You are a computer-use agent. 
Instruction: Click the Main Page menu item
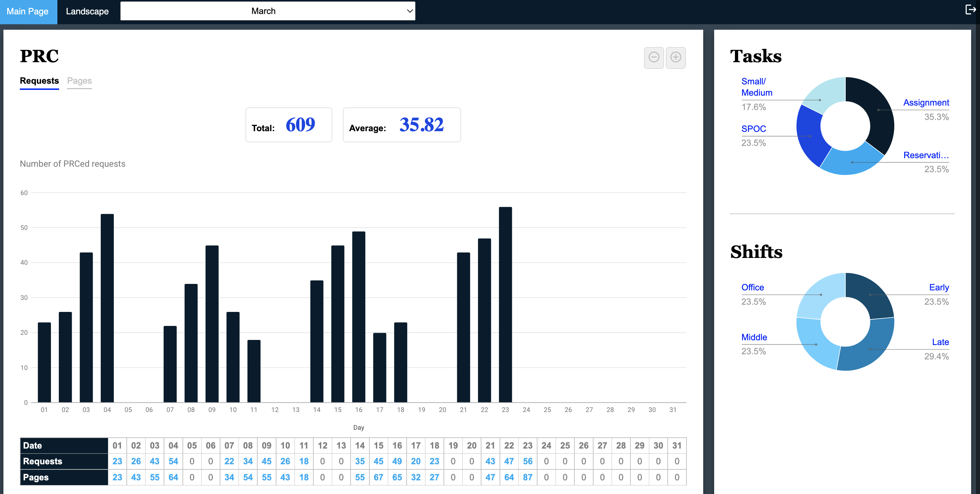(28, 11)
